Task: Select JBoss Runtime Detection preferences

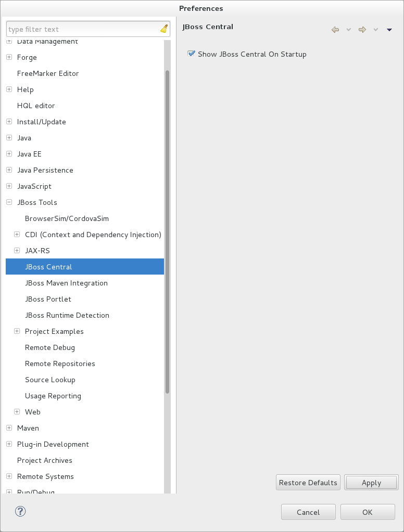Action: [x=67, y=315]
